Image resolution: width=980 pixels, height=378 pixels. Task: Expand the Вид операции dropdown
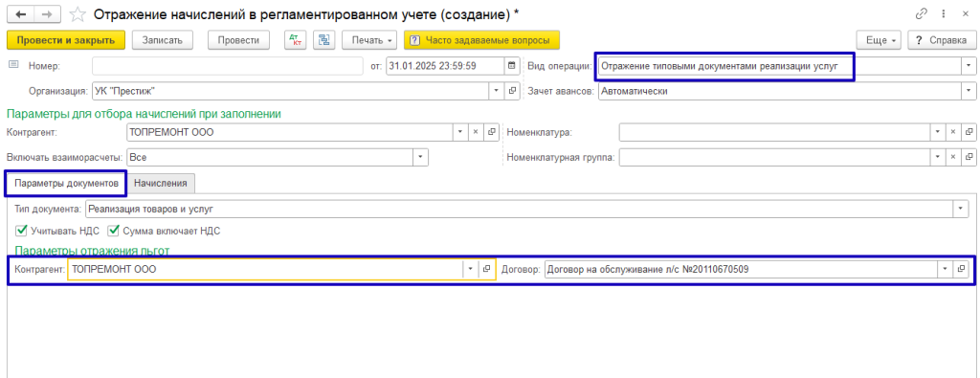coord(969,66)
